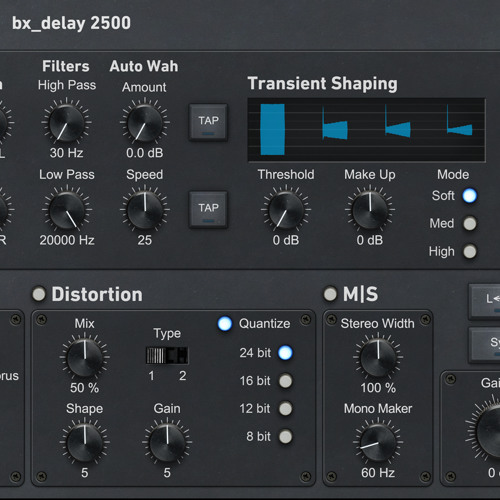
Task: Select Soft transient mode
Action: pos(470,196)
